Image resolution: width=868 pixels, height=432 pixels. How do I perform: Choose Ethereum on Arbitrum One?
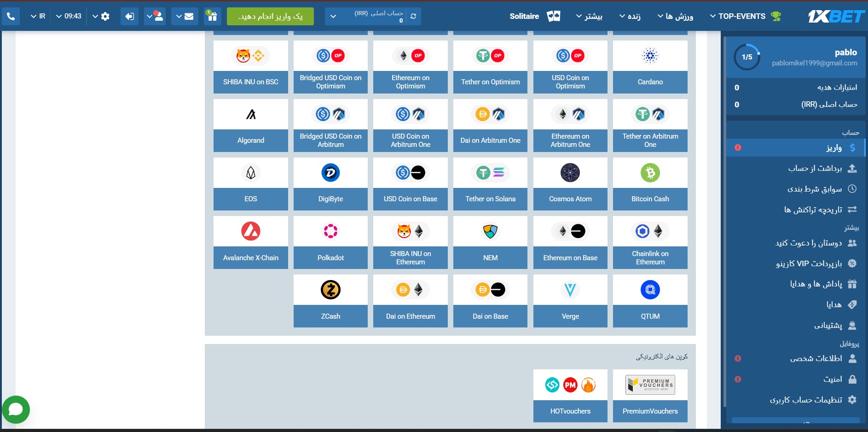(x=570, y=125)
